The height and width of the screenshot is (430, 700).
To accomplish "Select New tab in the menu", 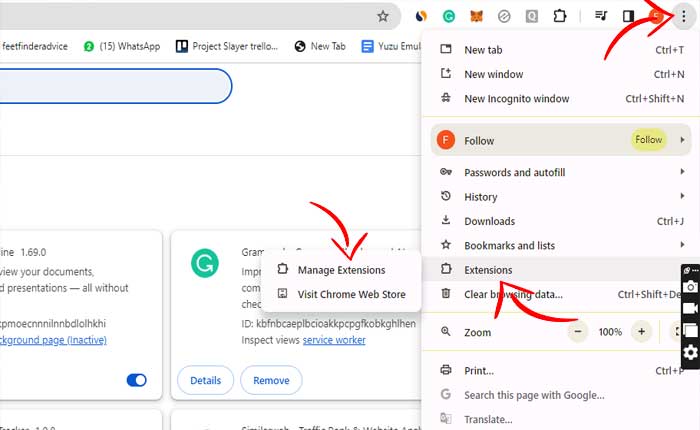I will (560, 50).
